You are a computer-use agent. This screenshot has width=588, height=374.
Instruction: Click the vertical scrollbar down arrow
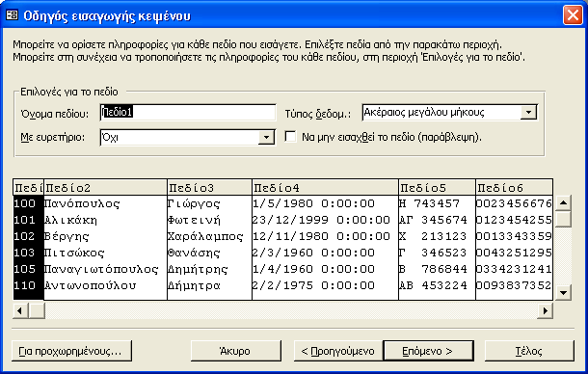(563, 293)
